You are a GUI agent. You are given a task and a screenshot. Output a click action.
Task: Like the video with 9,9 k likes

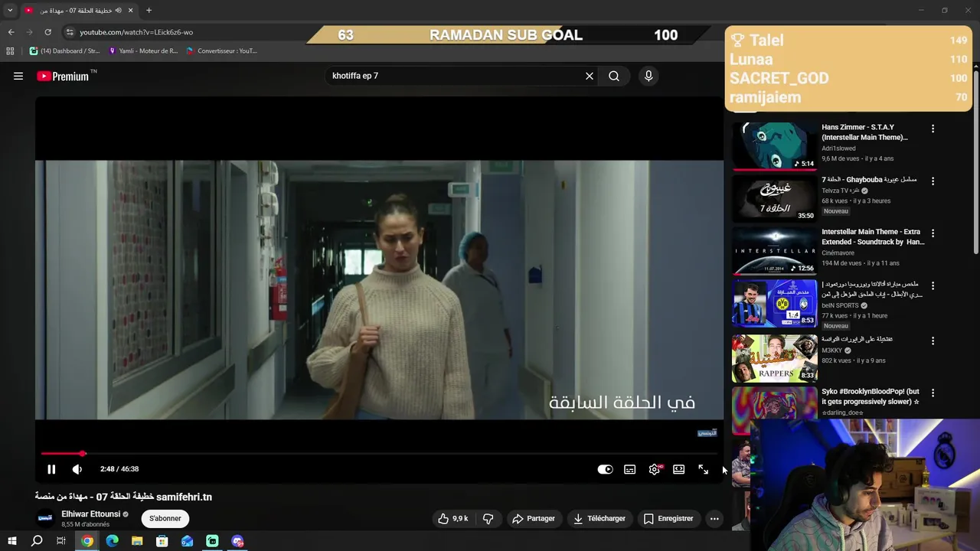[453, 518]
